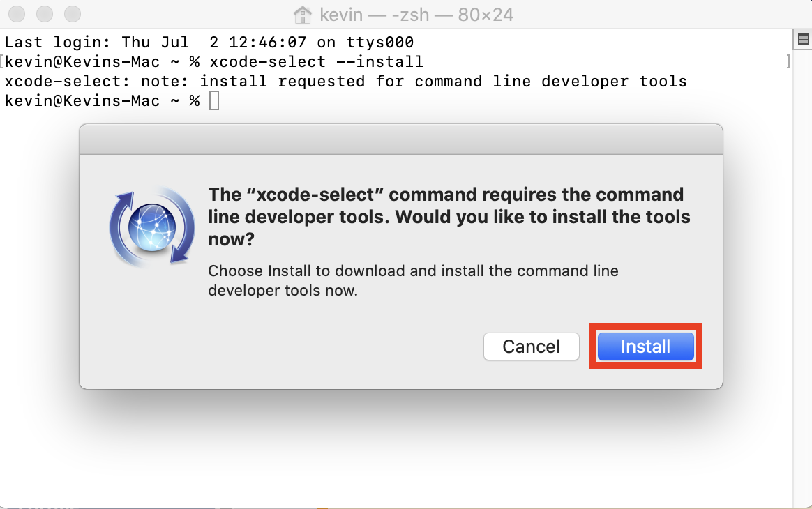
Task: Click the 'Choose Install to download' description text
Action: tap(413, 280)
